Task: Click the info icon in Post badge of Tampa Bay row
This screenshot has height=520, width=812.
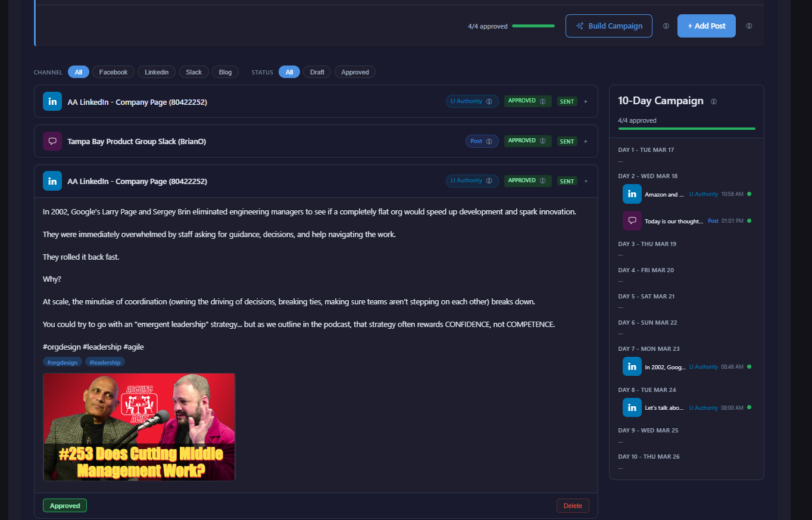Action: pos(489,141)
